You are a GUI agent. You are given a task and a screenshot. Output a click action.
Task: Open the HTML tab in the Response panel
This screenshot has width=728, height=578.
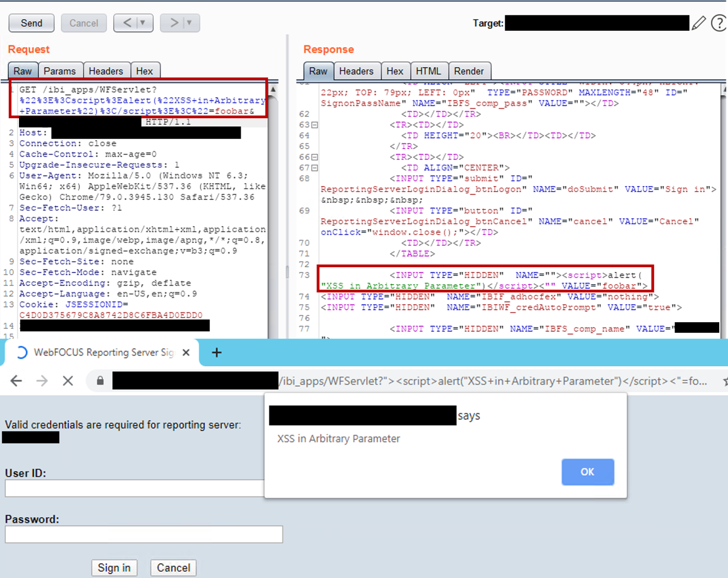pyautogui.click(x=428, y=71)
